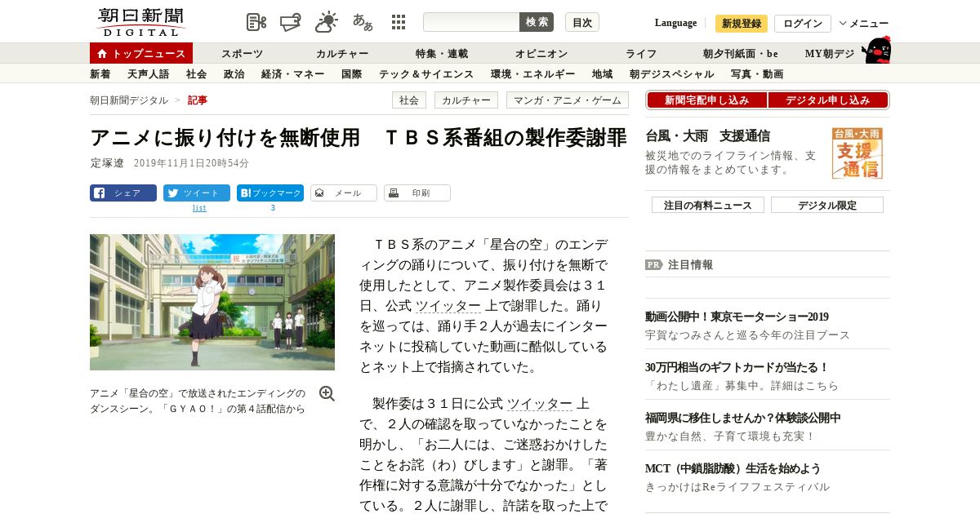Click the 新規登録 button
Screen dimensions: 980x514
click(742, 24)
